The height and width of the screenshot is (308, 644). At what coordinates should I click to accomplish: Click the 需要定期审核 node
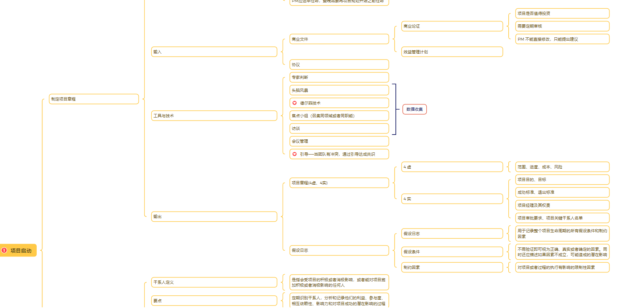click(562, 26)
